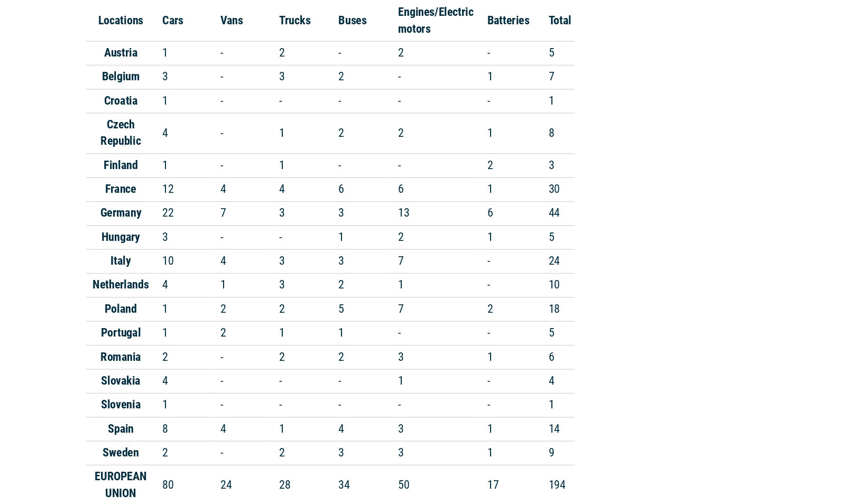The image size is (849, 504).
Task: Select Germany's engines value 13
Action: click(403, 212)
